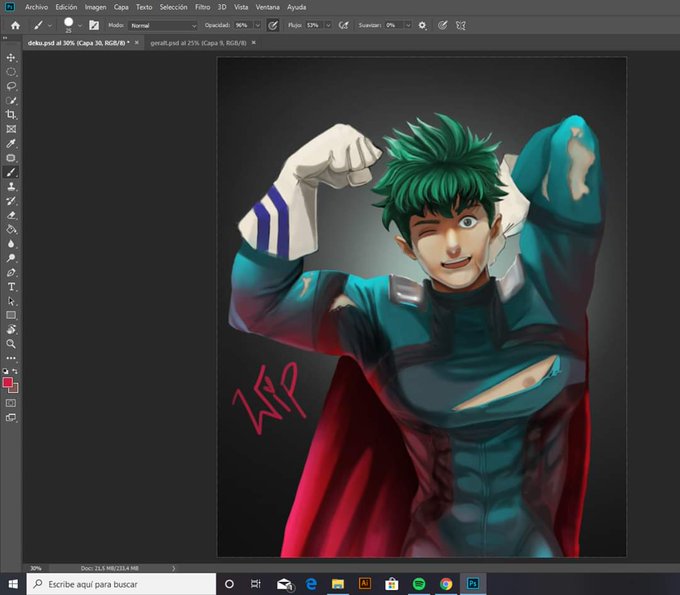Click the Suavizar value field
Viewport: 680px width, 595px height.
click(394, 26)
